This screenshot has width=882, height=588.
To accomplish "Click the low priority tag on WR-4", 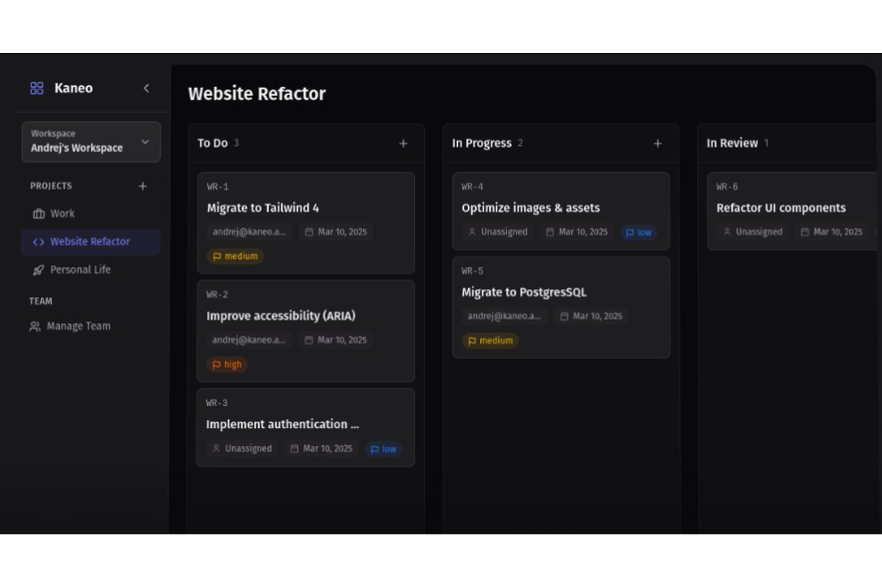I will coord(638,232).
